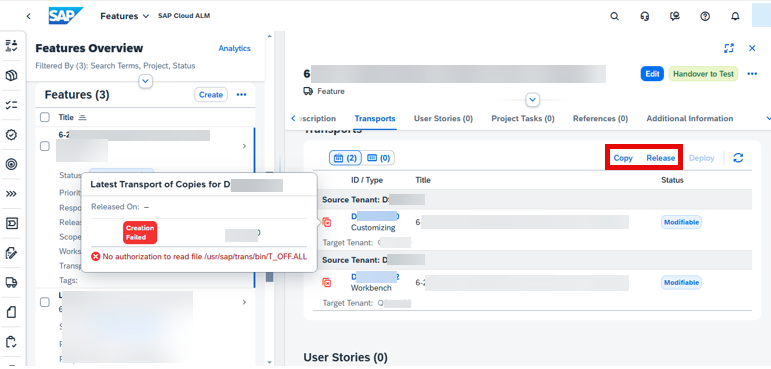Click the left list scrollbar up arrow

pyautogui.click(x=269, y=36)
